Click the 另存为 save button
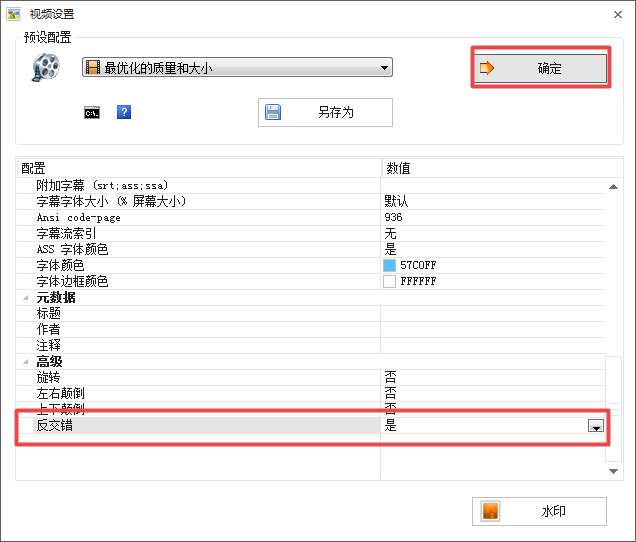The width and height of the screenshot is (636, 542). (x=325, y=113)
